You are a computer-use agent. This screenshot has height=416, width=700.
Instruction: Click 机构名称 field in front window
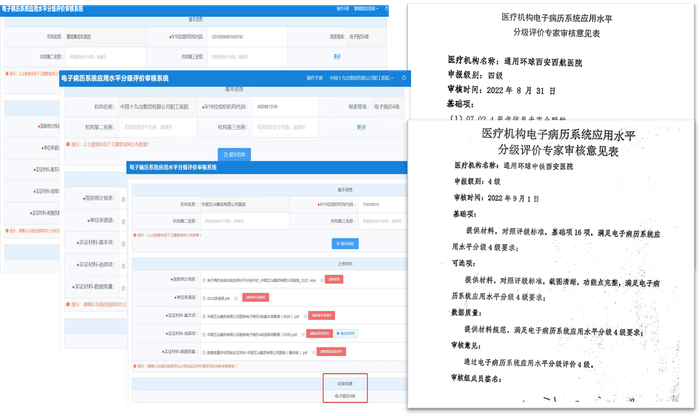(244, 204)
